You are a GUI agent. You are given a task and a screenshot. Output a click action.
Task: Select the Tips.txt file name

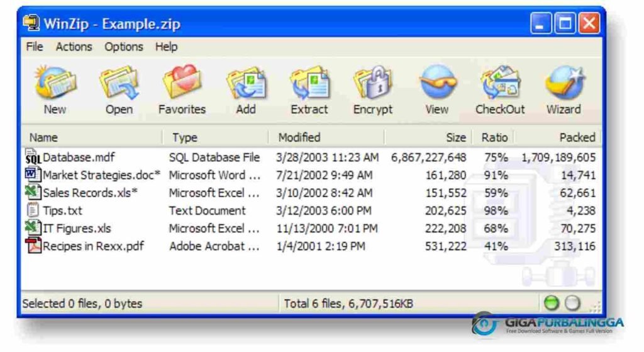[62, 210]
